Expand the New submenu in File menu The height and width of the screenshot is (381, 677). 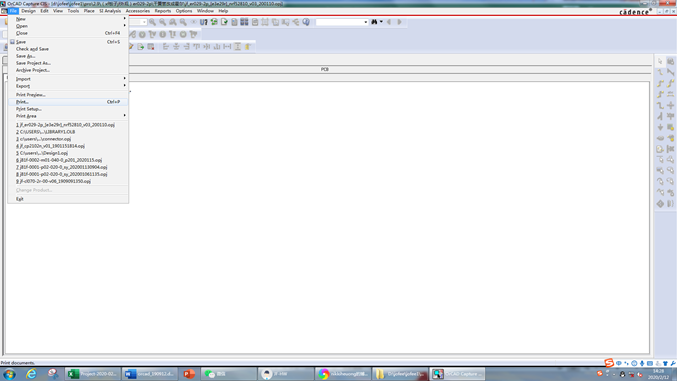pyautogui.click(x=68, y=19)
